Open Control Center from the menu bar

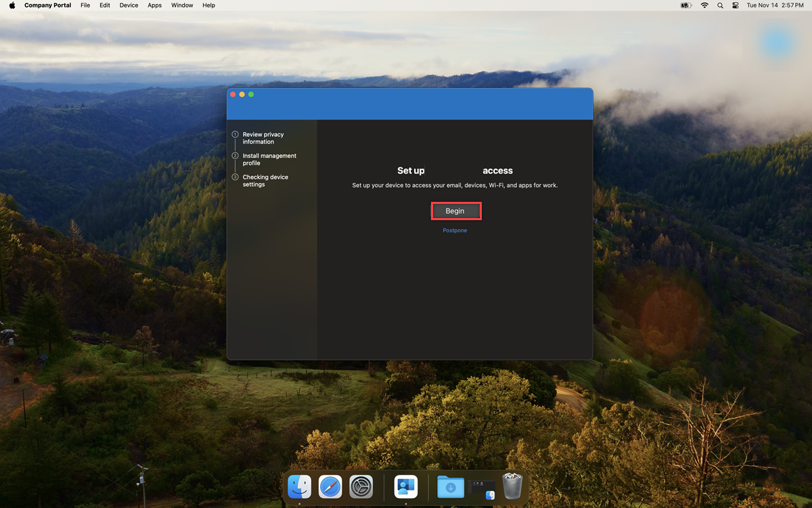pyautogui.click(x=735, y=5)
